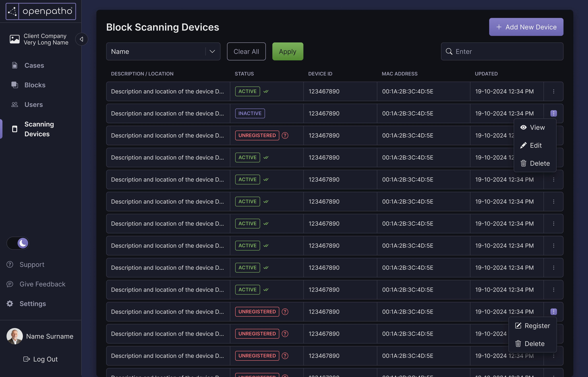
Task: Collapse the sidebar using the arrow toggle
Action: coord(81,39)
